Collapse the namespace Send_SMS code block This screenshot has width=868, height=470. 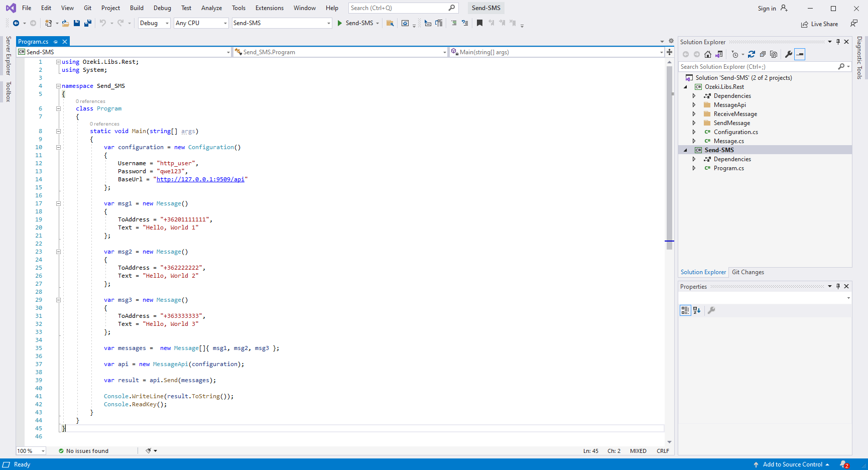click(x=58, y=86)
